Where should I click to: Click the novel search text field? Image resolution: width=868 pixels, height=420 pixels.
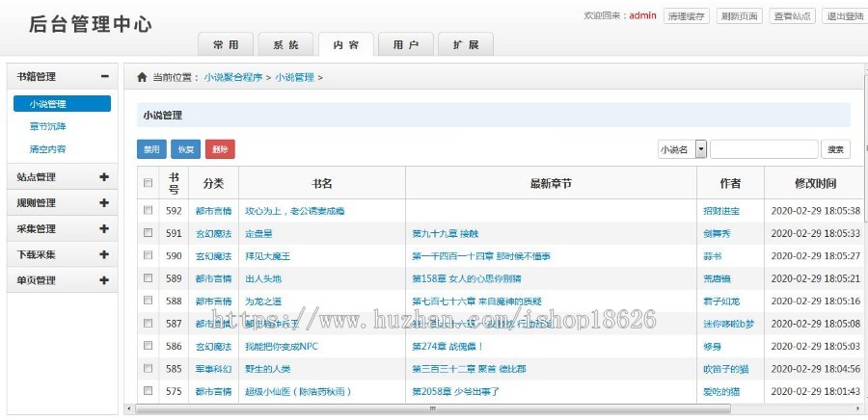click(x=764, y=149)
